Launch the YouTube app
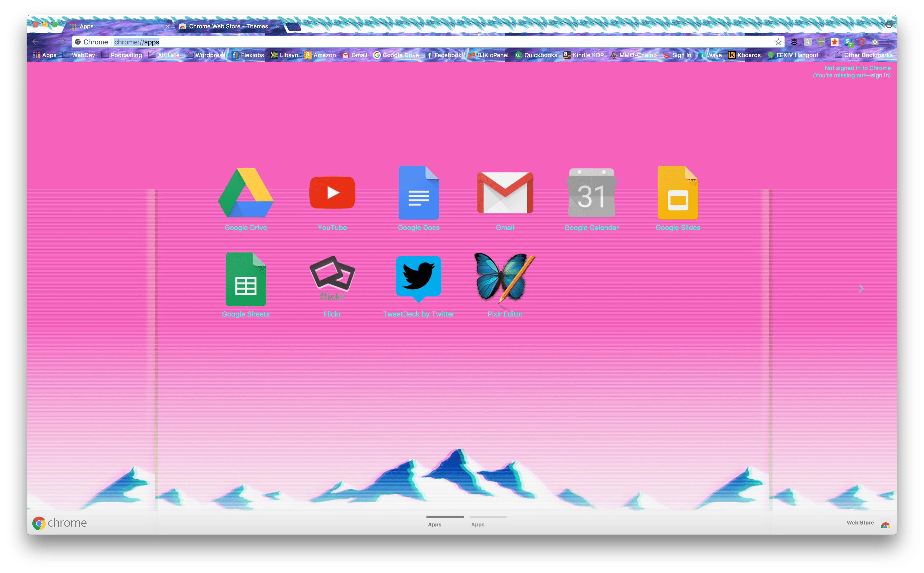 pos(332,193)
